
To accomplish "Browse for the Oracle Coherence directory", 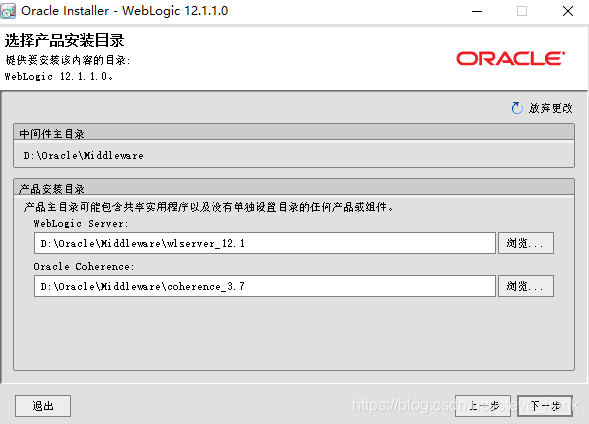I will tap(526, 286).
